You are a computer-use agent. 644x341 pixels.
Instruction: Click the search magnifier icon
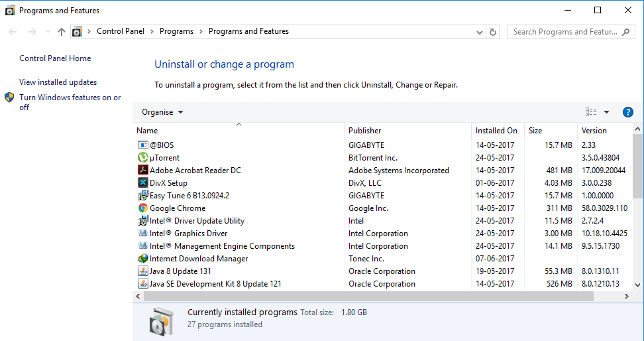coord(626,32)
